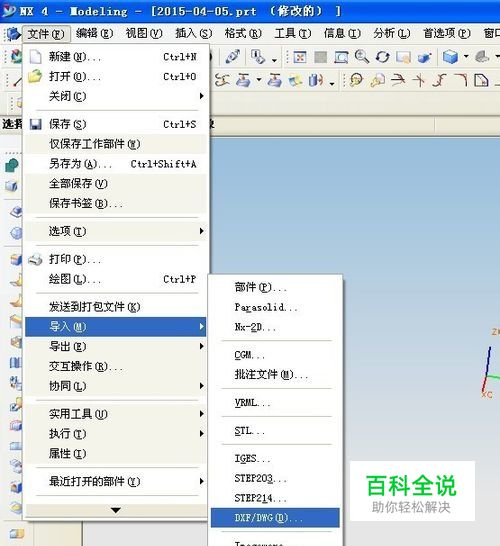Viewport: 500px width, 546px height.
Task: Click the corner fillet curve icon
Action: click(x=461, y=80)
